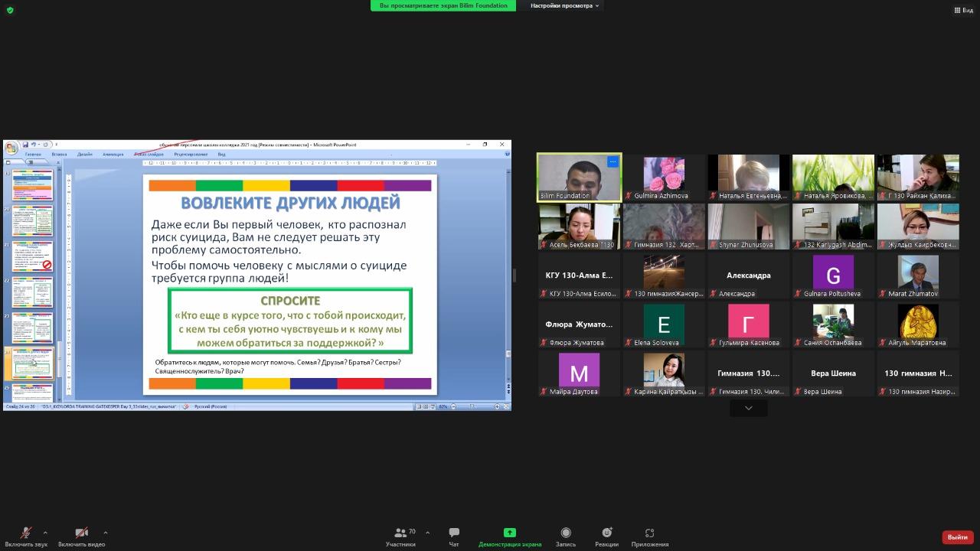Open the Reactions menu
980x551 pixels.
[606, 533]
